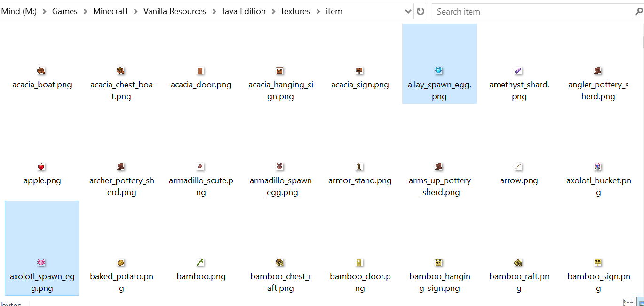Image resolution: width=644 pixels, height=306 pixels.
Task: Switch to large icons view layout
Action: coord(640,302)
